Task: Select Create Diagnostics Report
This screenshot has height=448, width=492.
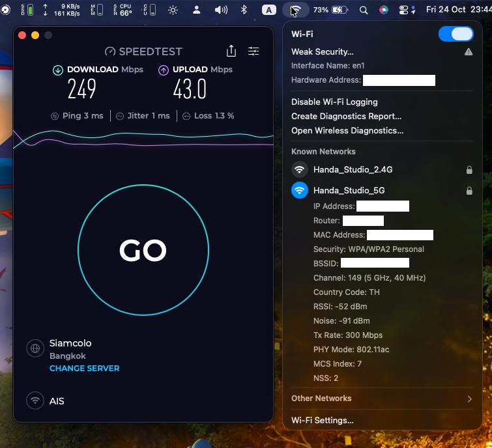Action: pos(382,117)
